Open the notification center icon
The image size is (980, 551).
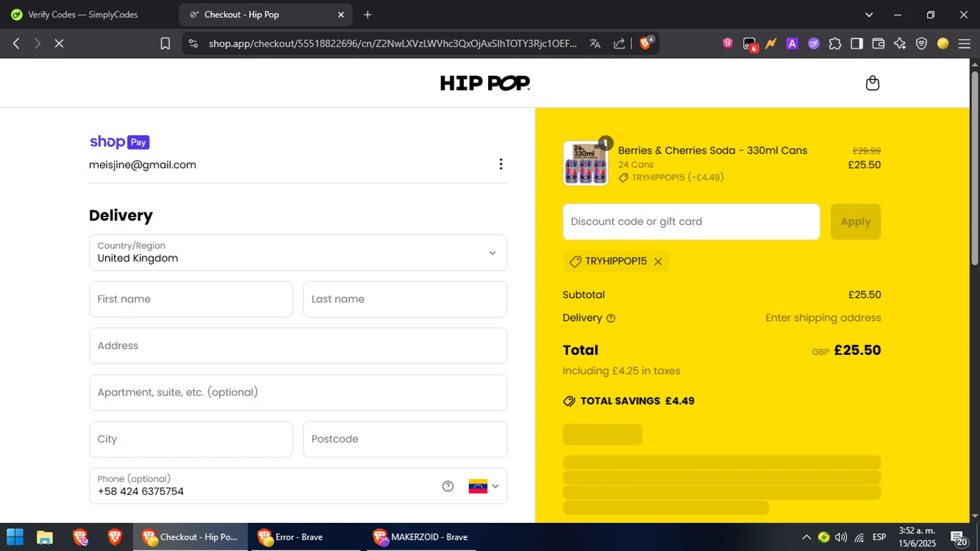pos(958,538)
